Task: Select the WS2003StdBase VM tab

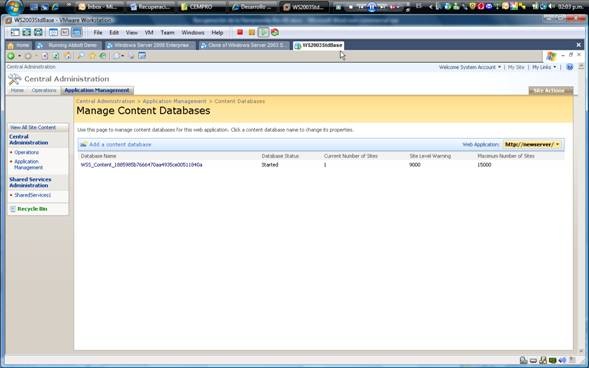Action: tap(319, 45)
